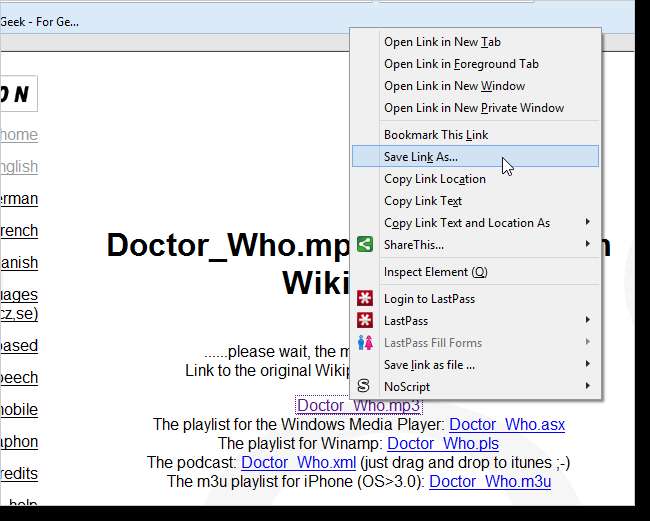
Task: Select the How-To Geek browser tab
Action: [39, 22]
